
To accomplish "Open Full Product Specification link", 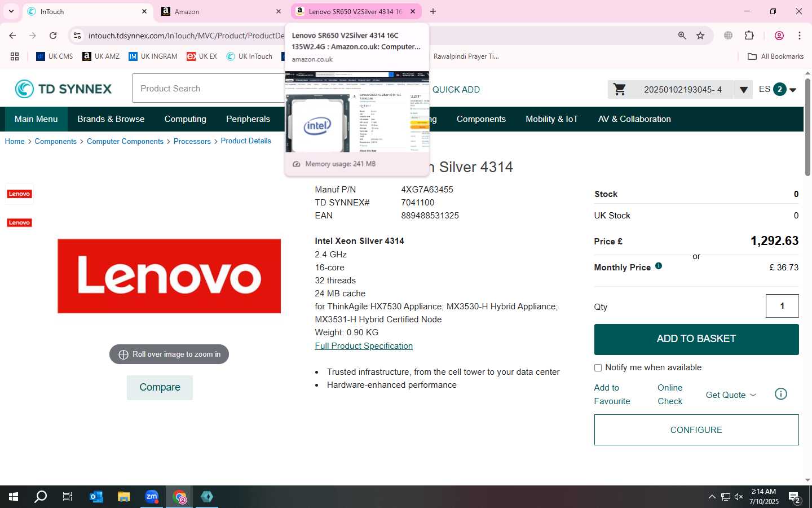I will (364, 346).
